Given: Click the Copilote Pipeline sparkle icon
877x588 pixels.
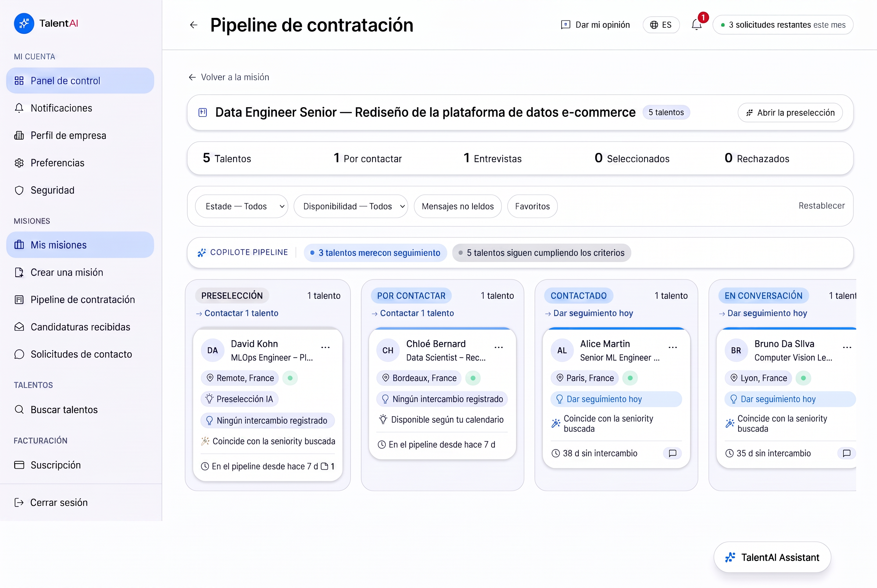Looking at the screenshot, I should point(202,253).
